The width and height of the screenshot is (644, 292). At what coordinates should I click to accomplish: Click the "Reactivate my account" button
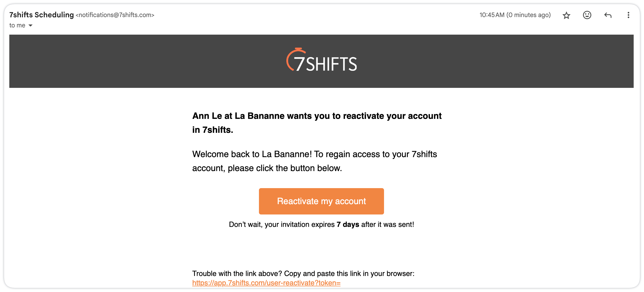321,201
